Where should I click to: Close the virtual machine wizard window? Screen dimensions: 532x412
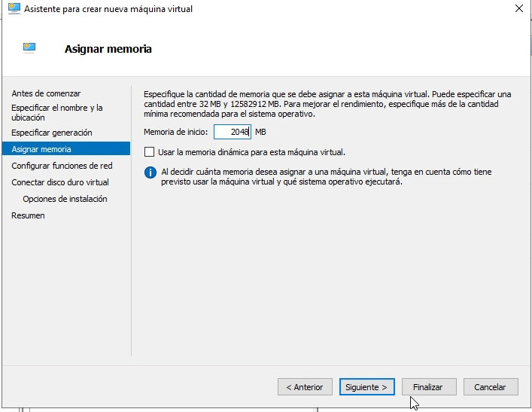click(x=518, y=9)
